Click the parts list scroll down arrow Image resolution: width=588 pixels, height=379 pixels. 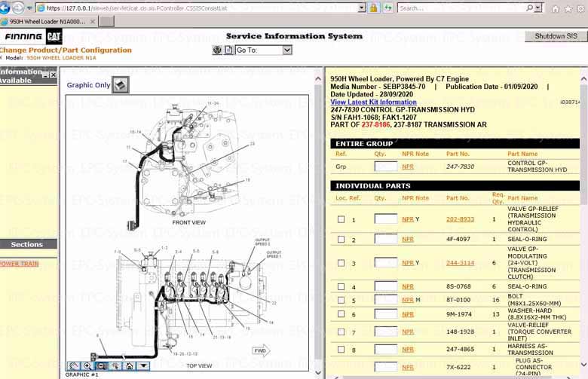(583, 364)
